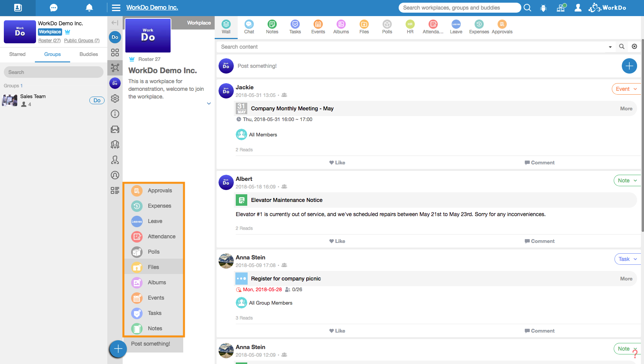The image size is (644, 364).
Task: Open the four-squares dashboard icon in sidebar
Action: point(115,52)
